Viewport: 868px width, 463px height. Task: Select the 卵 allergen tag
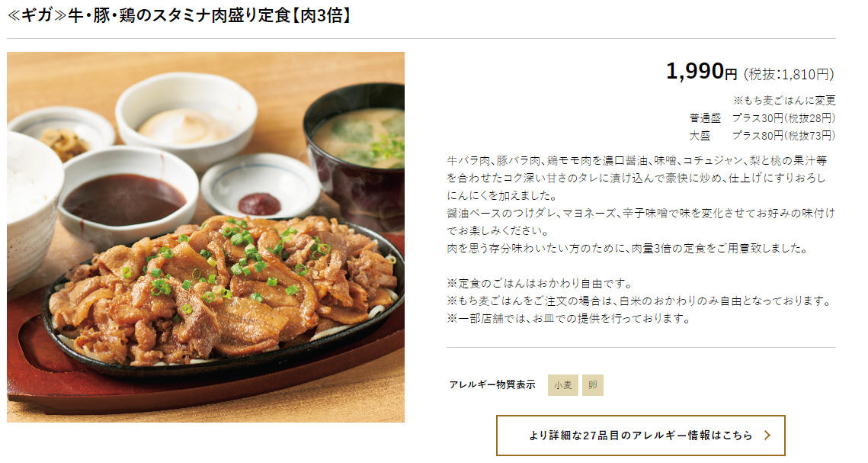click(592, 385)
